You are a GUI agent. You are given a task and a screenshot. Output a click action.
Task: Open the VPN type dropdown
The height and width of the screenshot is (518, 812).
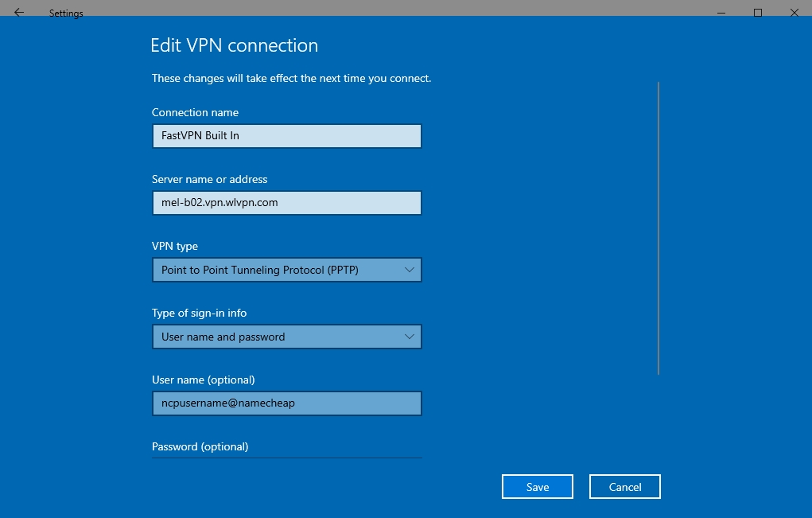pyautogui.click(x=287, y=270)
